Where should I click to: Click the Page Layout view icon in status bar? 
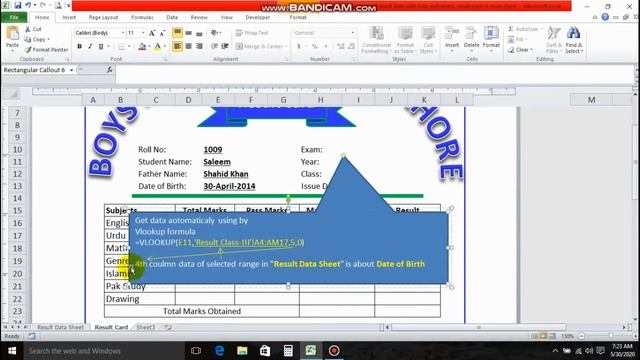(x=543, y=336)
